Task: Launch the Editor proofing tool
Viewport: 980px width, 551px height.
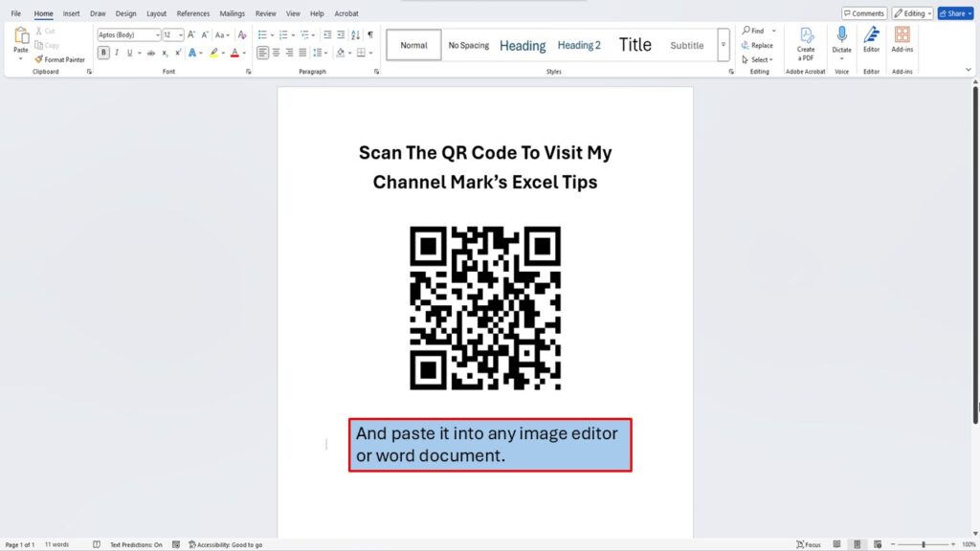Action: pyautogui.click(x=871, y=39)
